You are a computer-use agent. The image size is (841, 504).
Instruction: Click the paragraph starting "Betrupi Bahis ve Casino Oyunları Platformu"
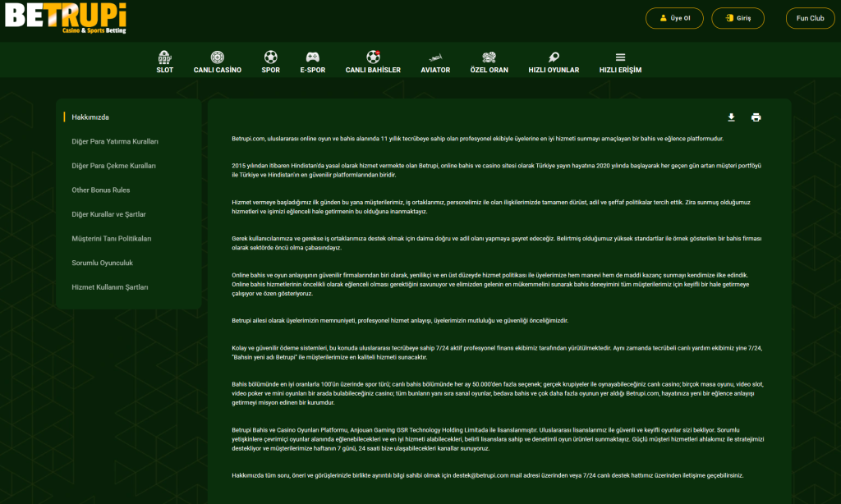[498, 439]
